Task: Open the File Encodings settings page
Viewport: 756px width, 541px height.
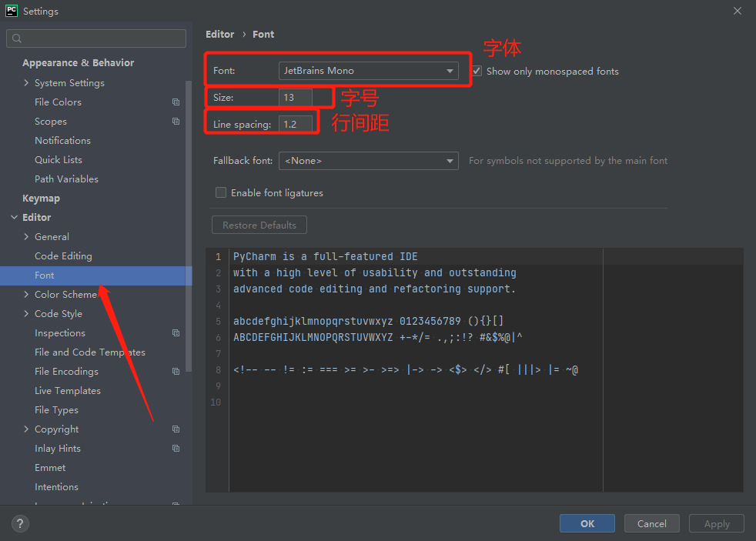Action: pyautogui.click(x=66, y=372)
